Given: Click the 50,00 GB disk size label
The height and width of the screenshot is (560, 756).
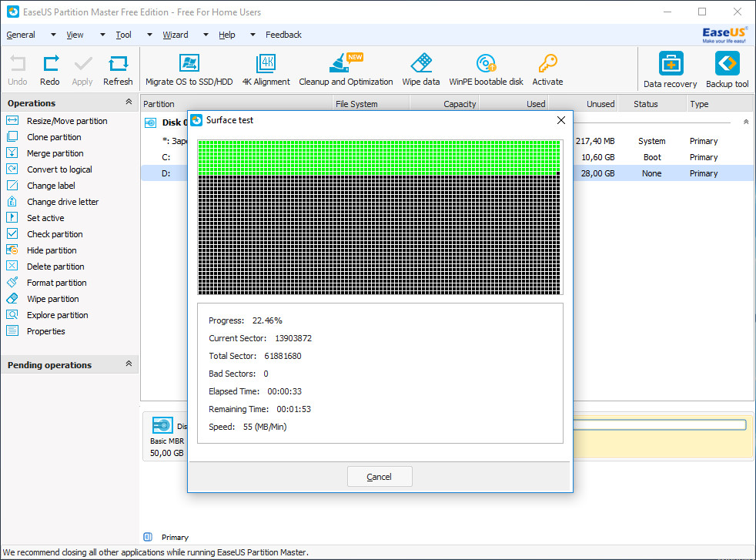Looking at the screenshot, I should [167, 453].
